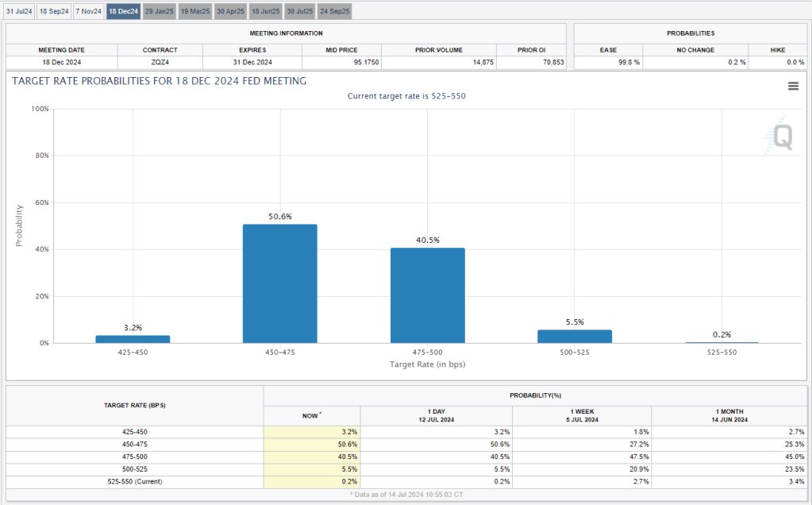The image size is (812, 505).
Task: Switch to the 30 Jul25 meeting tab
Action: point(299,11)
